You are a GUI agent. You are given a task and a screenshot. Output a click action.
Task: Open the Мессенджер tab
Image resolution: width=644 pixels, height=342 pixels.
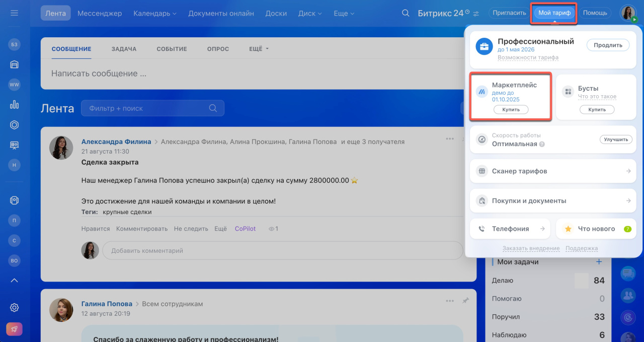tap(100, 13)
